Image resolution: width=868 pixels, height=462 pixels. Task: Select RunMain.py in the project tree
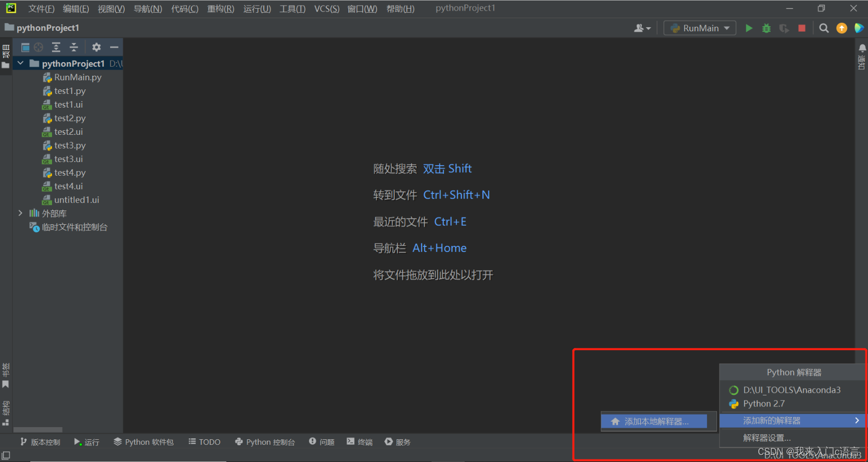72,77
